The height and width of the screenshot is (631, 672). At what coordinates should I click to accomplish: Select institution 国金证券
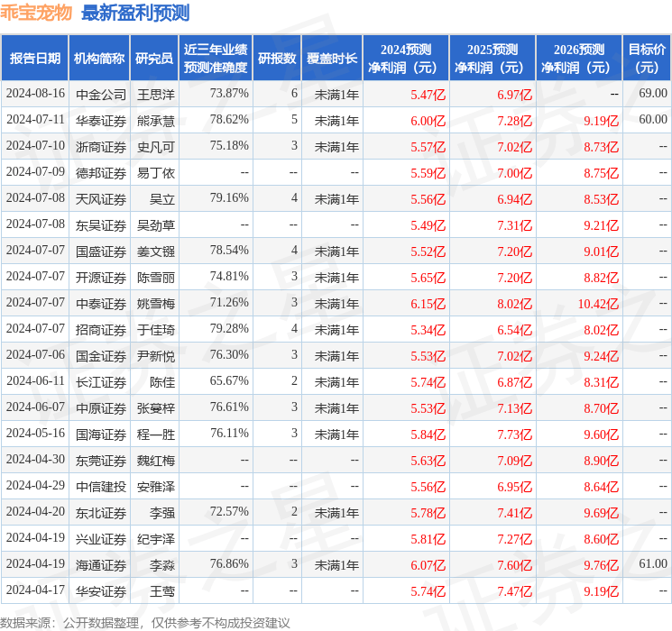click(x=101, y=356)
